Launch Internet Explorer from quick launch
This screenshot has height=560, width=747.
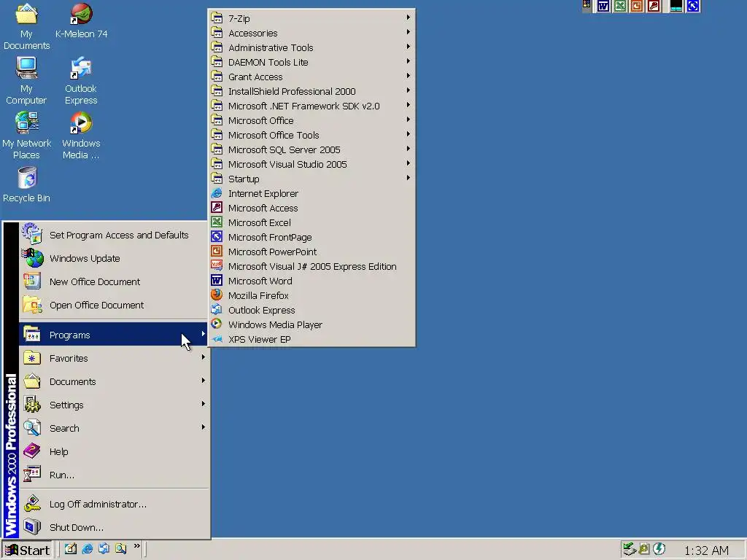pyautogui.click(x=88, y=548)
